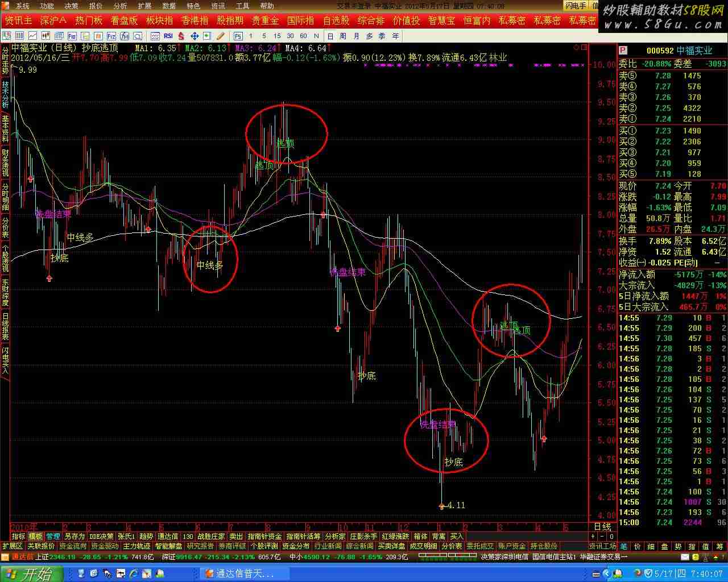728x582 pixels.
Task: Click the minus zoom button under the price axis
Action: coord(602,536)
